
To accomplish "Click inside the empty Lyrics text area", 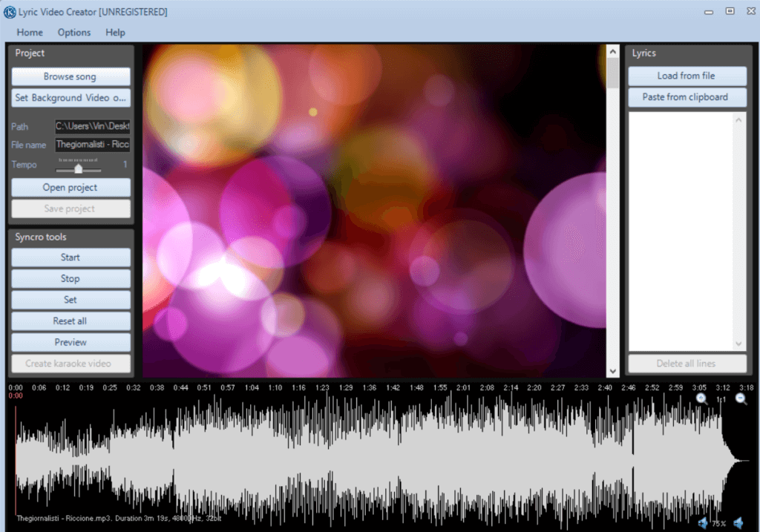I will tap(681, 231).
